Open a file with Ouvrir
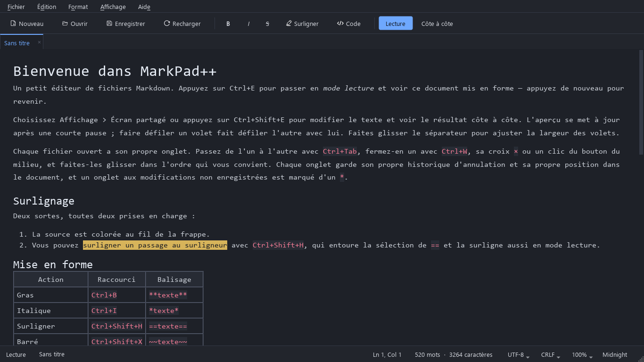This screenshot has height=362, width=644. click(x=75, y=24)
